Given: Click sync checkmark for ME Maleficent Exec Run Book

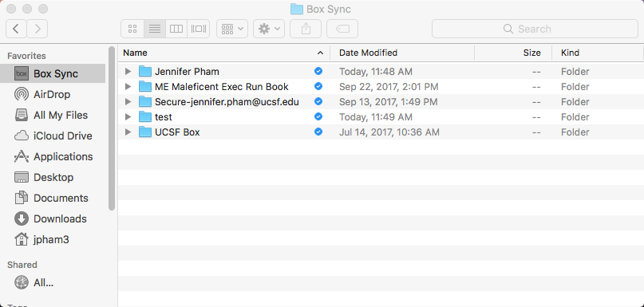Looking at the screenshot, I should 318,86.
